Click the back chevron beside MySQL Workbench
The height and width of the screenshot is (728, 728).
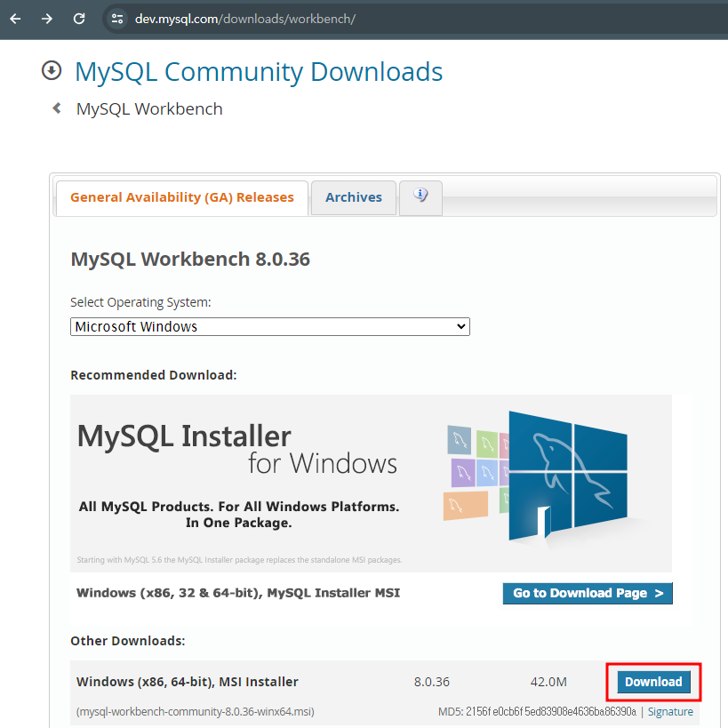tap(55, 108)
